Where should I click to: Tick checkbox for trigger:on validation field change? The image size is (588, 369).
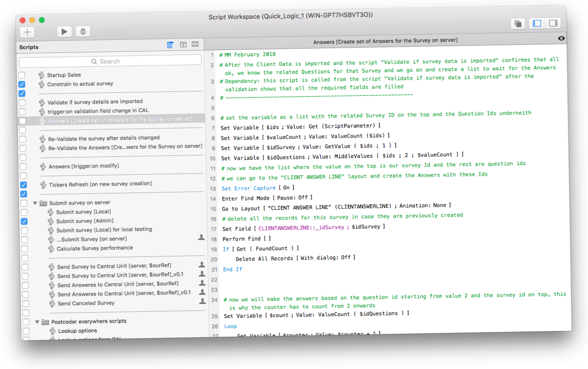point(22,112)
